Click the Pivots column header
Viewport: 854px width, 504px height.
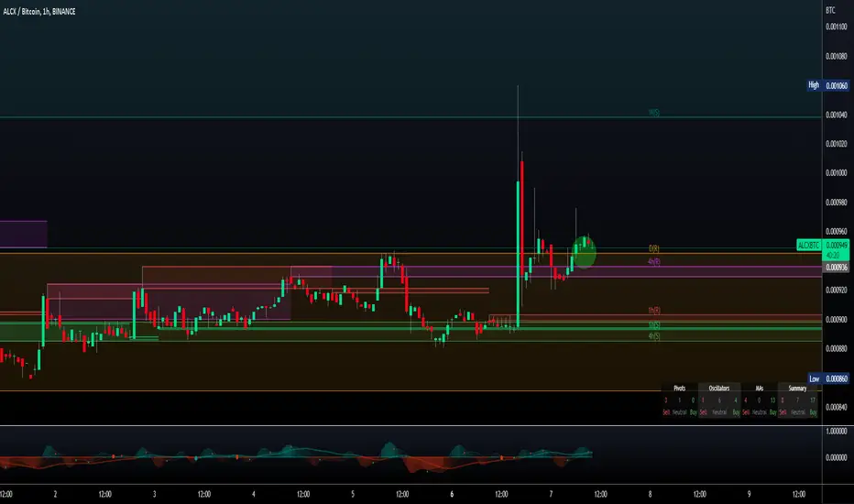tap(679, 389)
